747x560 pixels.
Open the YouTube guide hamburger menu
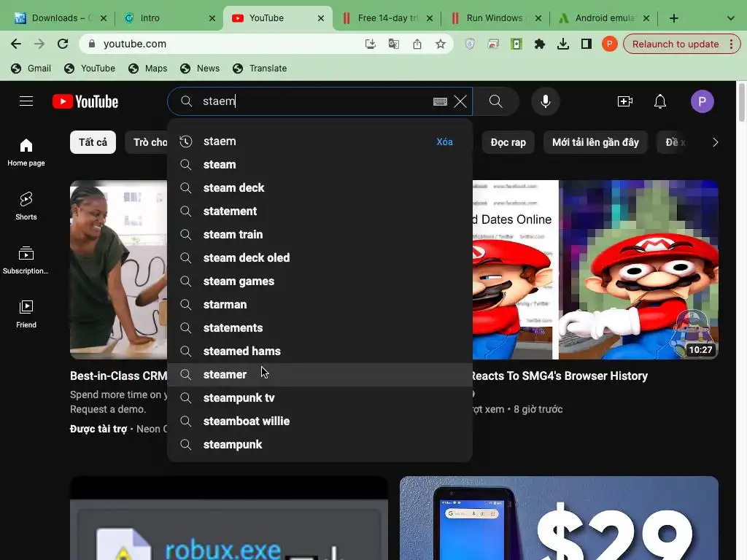point(26,101)
